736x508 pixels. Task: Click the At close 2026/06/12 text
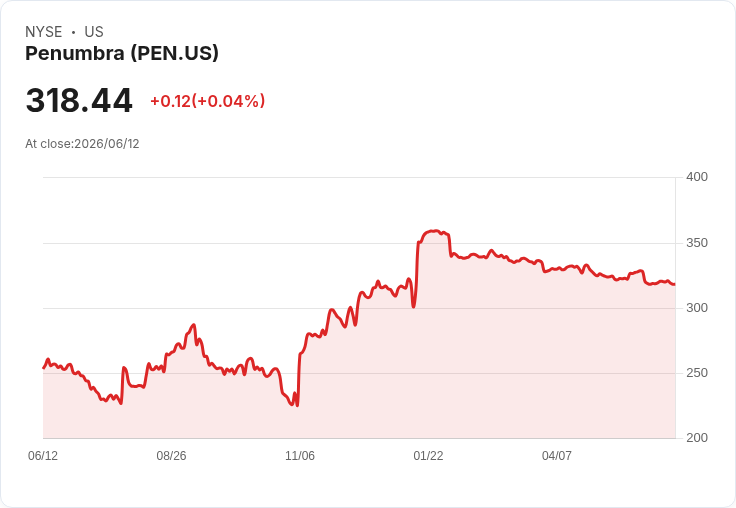82,144
